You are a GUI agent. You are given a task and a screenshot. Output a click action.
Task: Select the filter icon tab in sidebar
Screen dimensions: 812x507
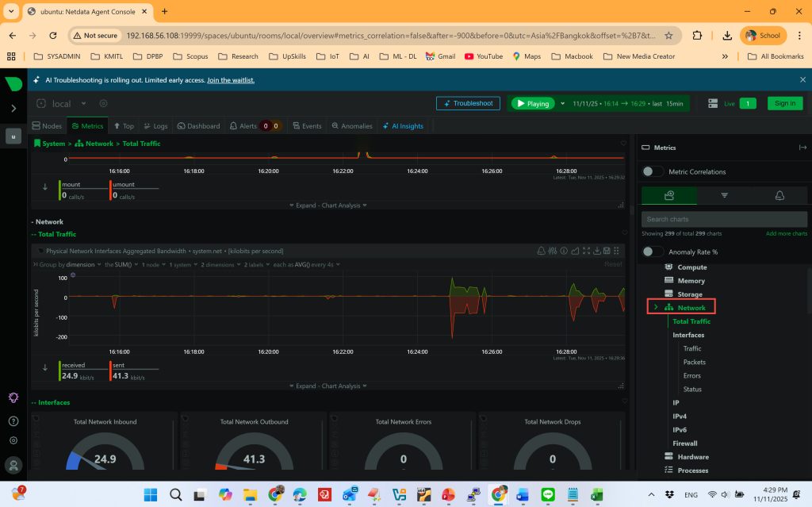(x=724, y=195)
